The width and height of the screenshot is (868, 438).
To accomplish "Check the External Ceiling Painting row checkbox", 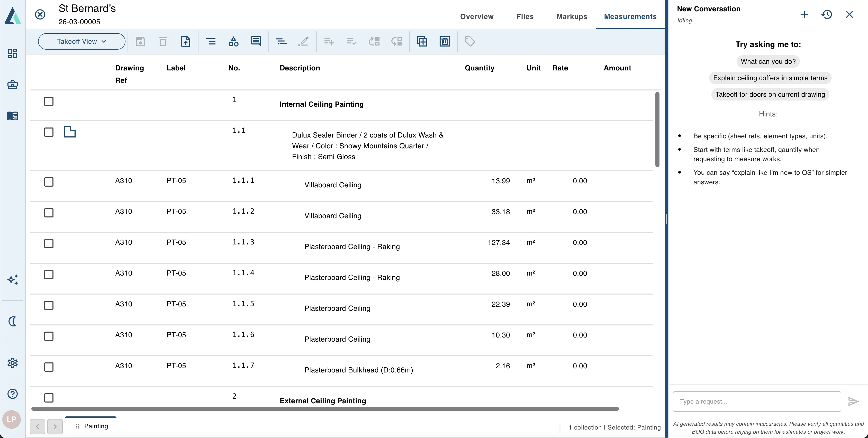I will tap(49, 398).
